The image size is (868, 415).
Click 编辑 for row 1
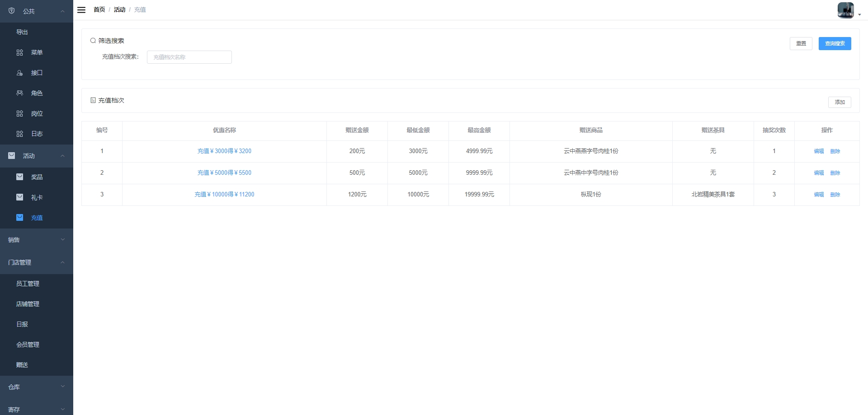click(x=819, y=151)
